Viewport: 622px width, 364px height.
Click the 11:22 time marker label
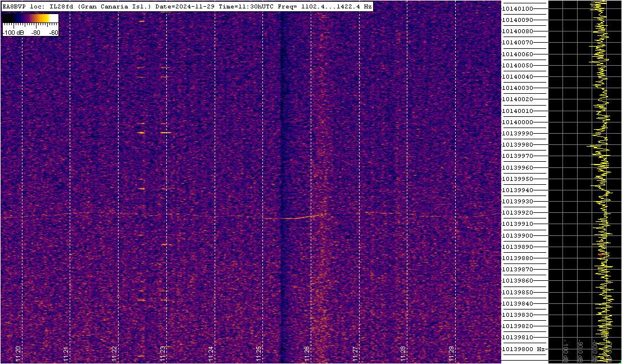pyautogui.click(x=115, y=350)
